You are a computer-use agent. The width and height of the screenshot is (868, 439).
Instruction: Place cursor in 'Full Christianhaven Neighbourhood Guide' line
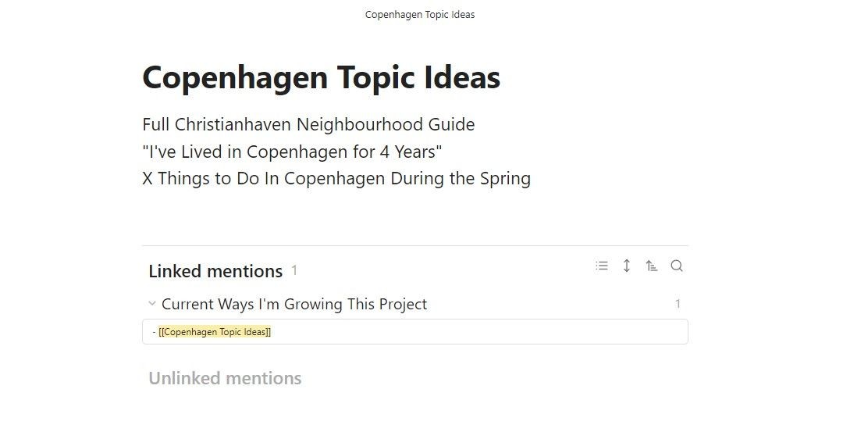coord(308,125)
